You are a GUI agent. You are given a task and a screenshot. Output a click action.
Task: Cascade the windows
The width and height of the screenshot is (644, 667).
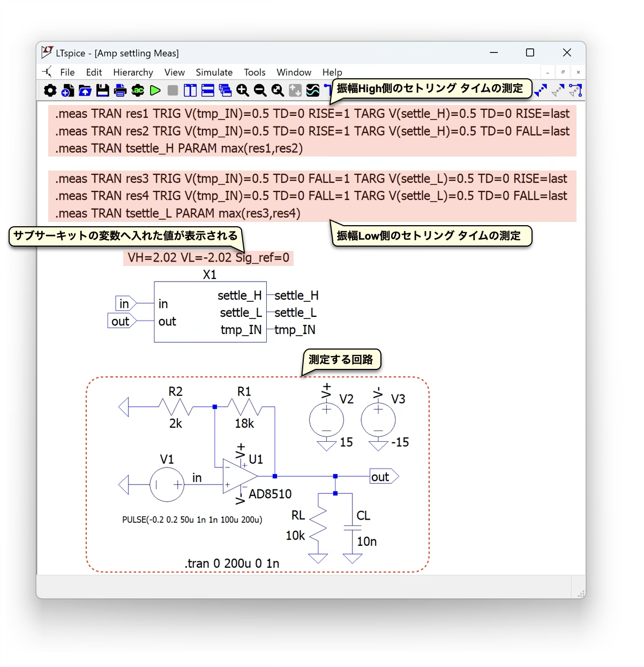pos(225,91)
